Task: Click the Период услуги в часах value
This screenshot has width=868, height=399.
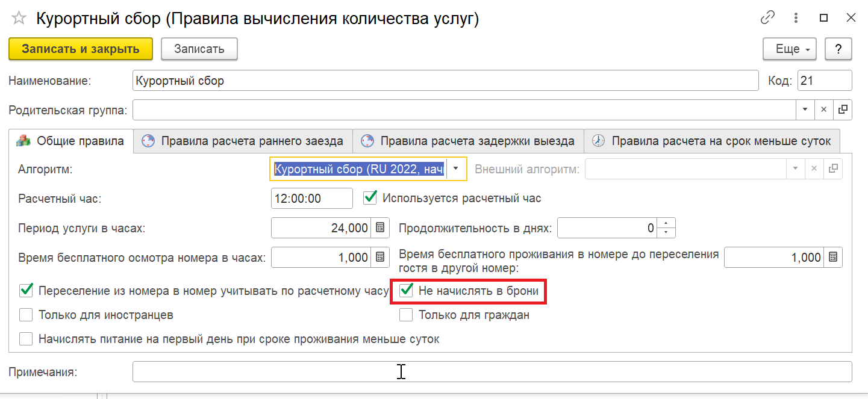Action: click(x=322, y=228)
